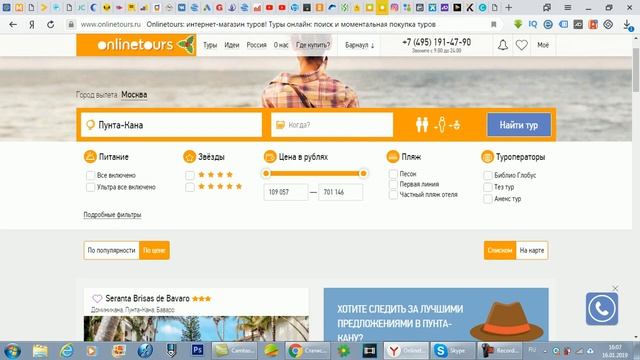
Task: Check the Все включено option
Action: [90, 176]
